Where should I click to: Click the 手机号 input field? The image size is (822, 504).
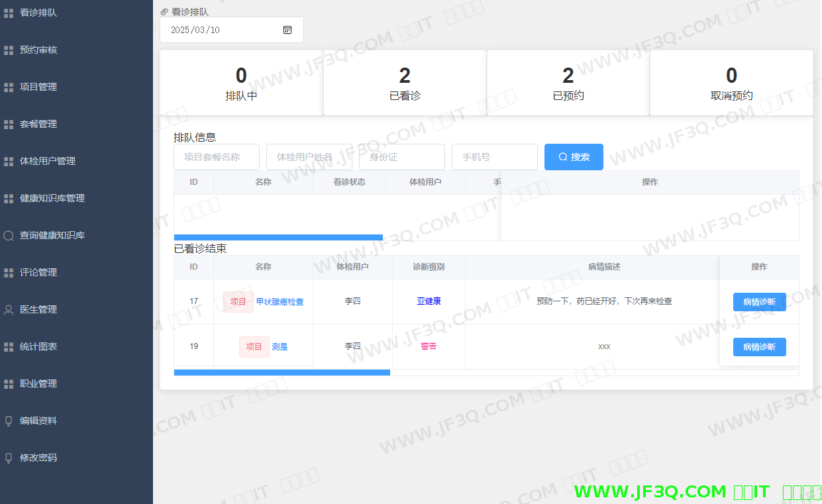pos(494,157)
